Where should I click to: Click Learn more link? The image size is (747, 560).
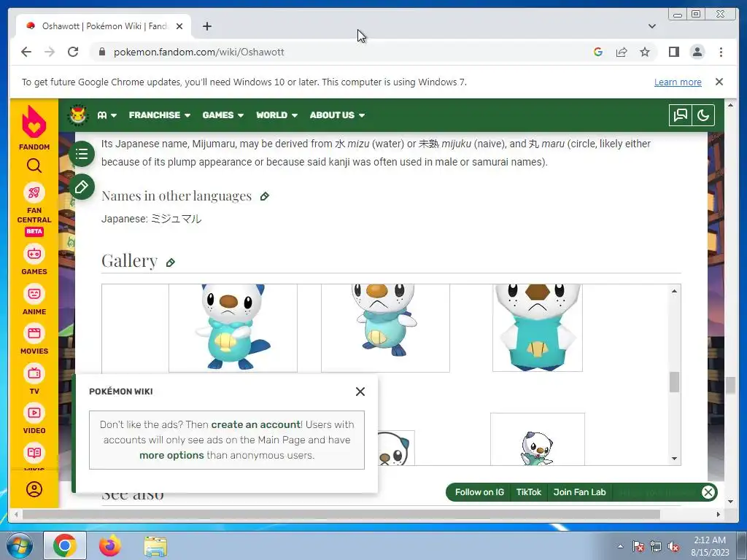pyautogui.click(x=678, y=82)
